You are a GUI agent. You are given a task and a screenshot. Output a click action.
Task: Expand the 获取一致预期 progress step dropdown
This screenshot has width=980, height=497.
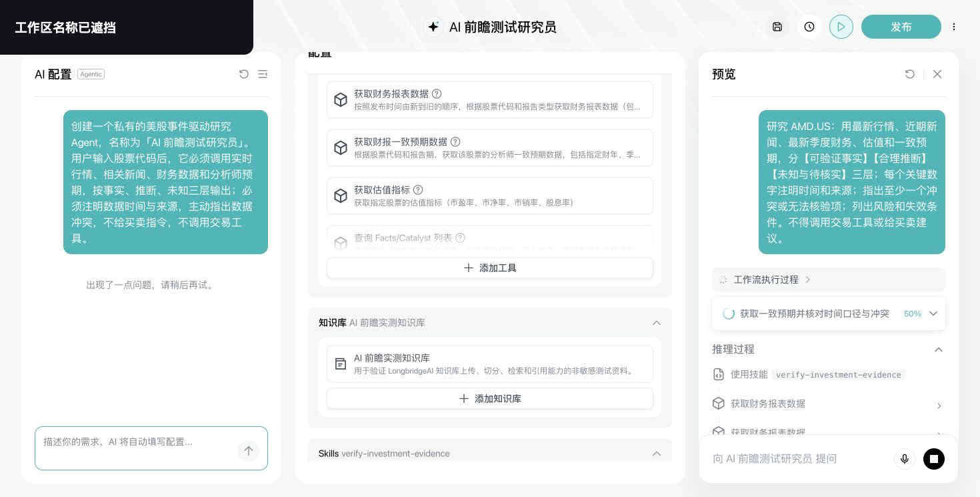(933, 314)
